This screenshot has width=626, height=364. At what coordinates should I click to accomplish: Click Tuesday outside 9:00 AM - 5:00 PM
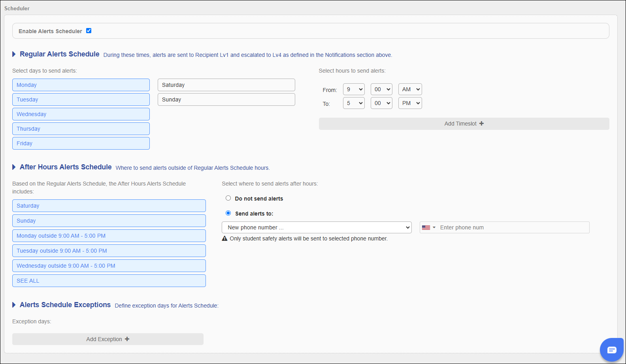[x=109, y=251]
